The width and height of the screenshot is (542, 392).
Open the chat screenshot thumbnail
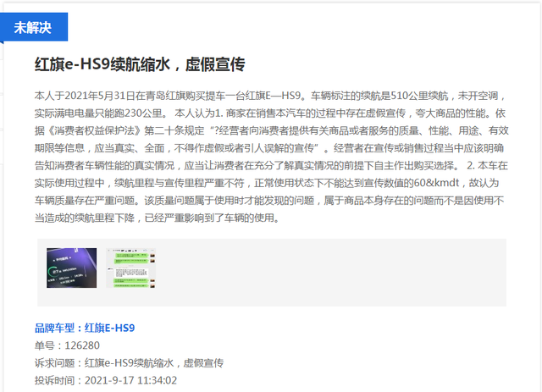130,268
